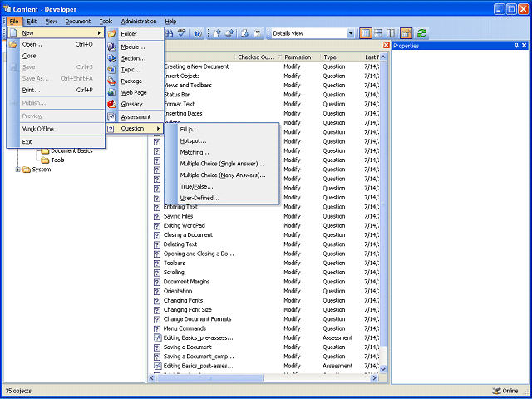Click the Online connection status icon
The height and width of the screenshot is (399, 532).
point(496,391)
